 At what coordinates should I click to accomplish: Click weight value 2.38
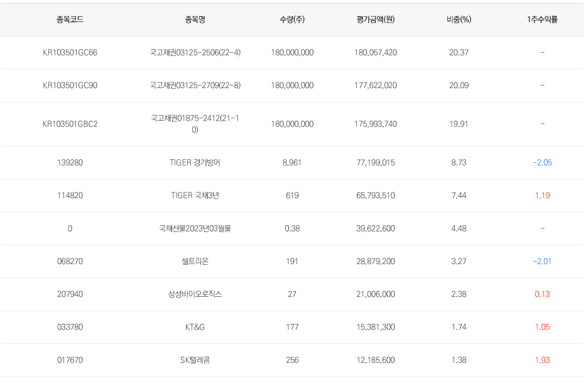pyautogui.click(x=459, y=294)
